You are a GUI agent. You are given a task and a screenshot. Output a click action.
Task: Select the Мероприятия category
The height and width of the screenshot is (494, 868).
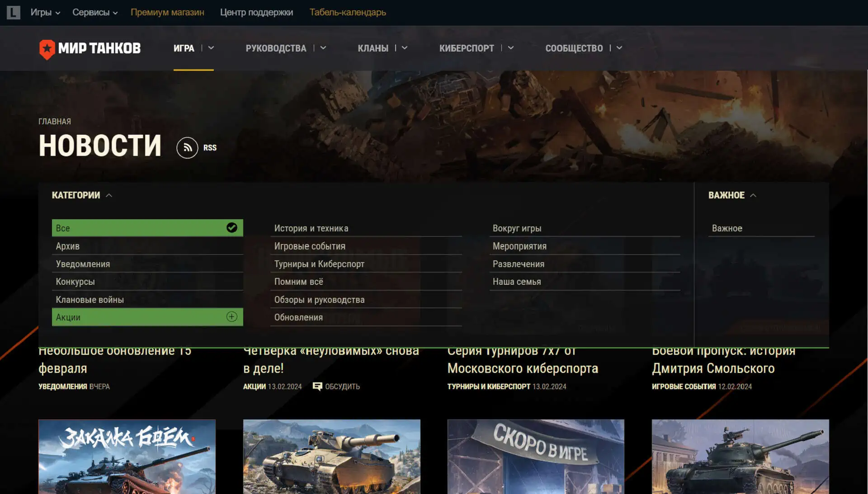click(585, 246)
